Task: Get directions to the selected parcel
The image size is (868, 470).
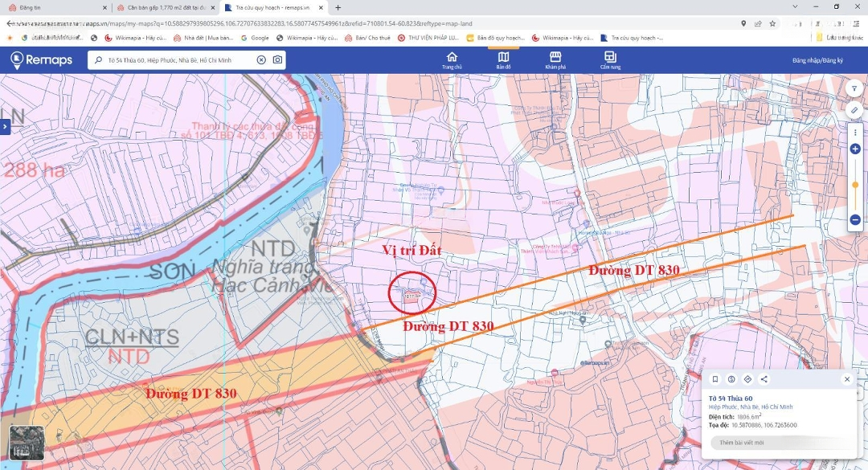Action: [x=747, y=379]
